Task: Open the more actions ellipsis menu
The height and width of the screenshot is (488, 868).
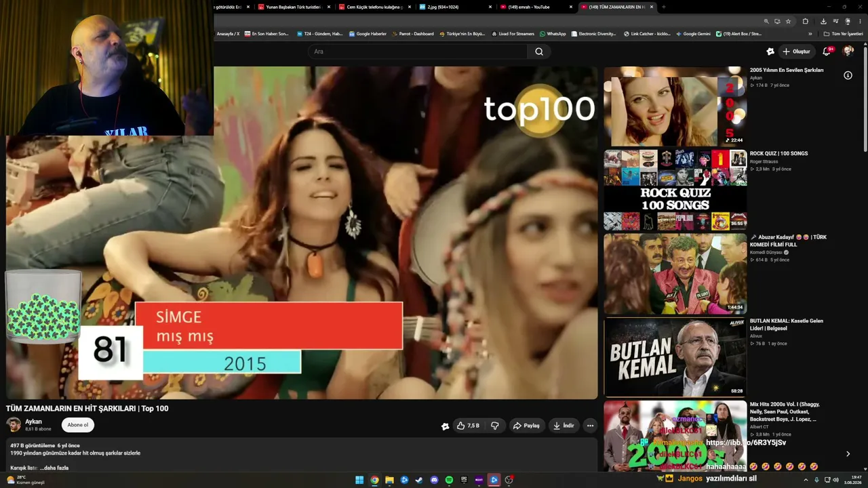Action: pos(590,426)
